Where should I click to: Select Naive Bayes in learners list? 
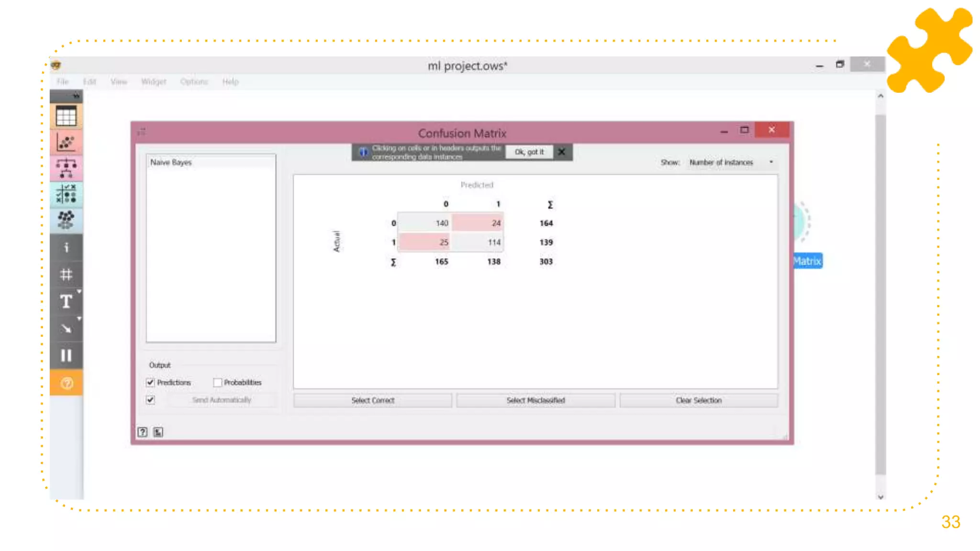point(171,163)
